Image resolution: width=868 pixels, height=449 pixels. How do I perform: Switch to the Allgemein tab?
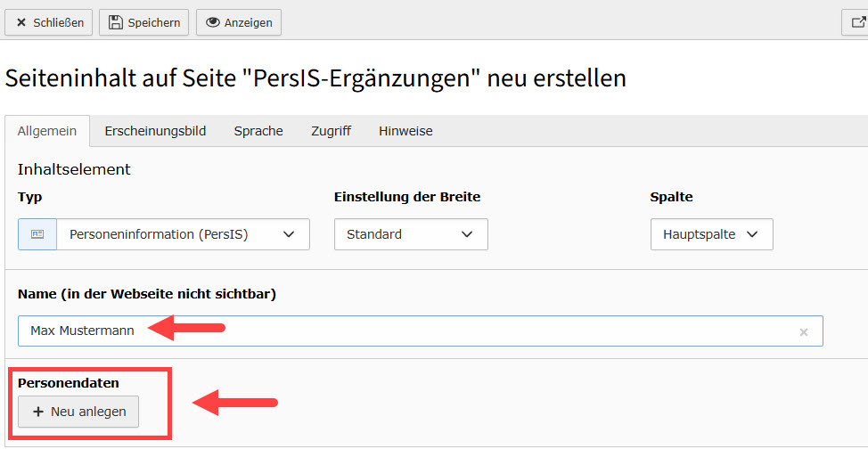pyautogui.click(x=47, y=131)
